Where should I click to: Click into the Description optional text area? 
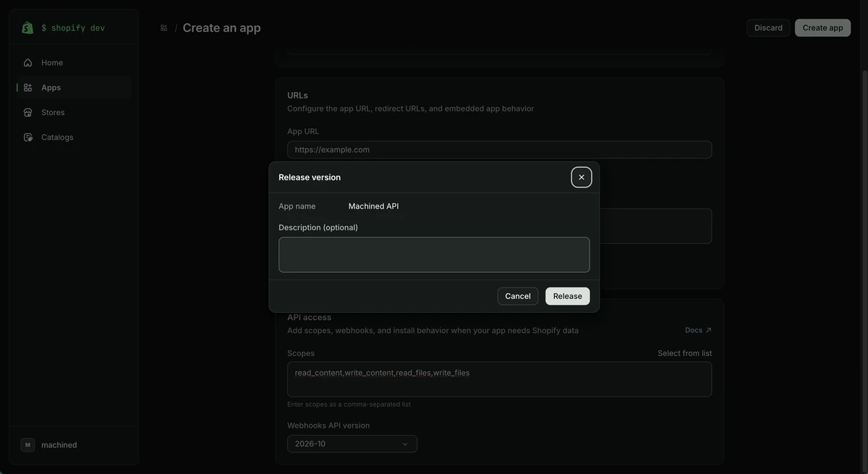point(434,255)
